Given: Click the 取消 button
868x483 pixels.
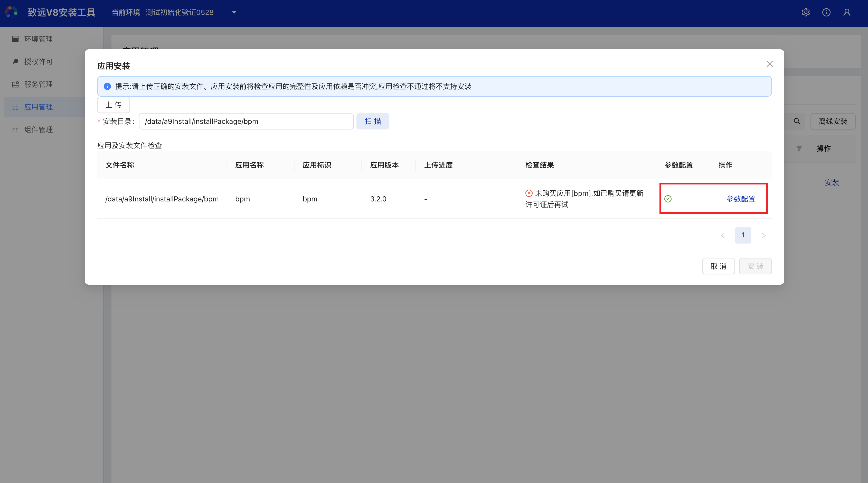Looking at the screenshot, I should (x=718, y=266).
